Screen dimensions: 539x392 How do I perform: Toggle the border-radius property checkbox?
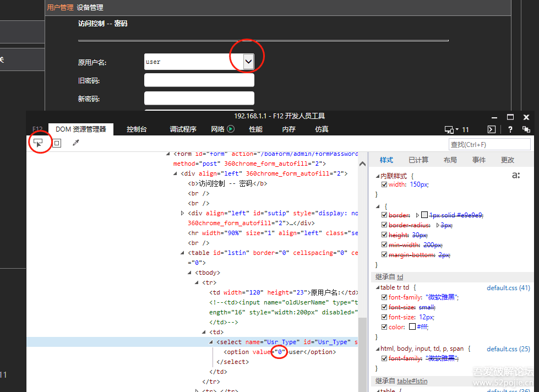coord(384,225)
